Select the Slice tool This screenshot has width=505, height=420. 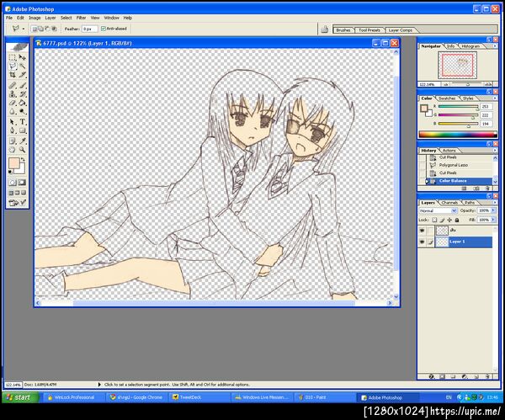click(22, 75)
